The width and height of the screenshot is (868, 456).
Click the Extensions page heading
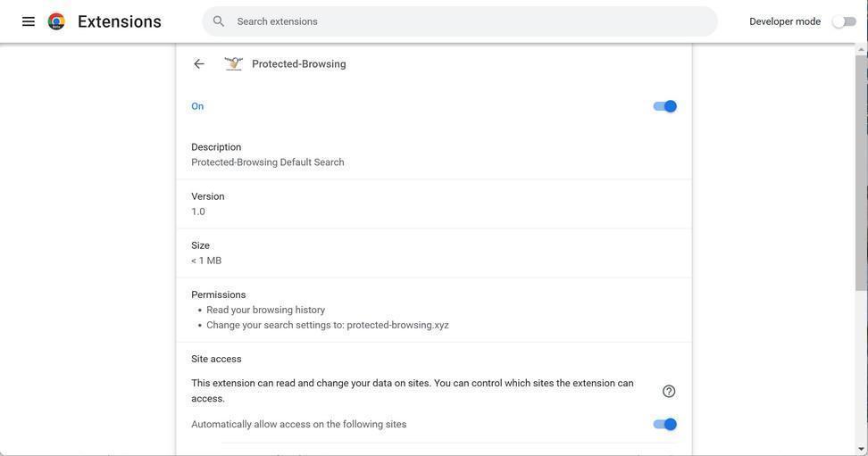pyautogui.click(x=120, y=21)
